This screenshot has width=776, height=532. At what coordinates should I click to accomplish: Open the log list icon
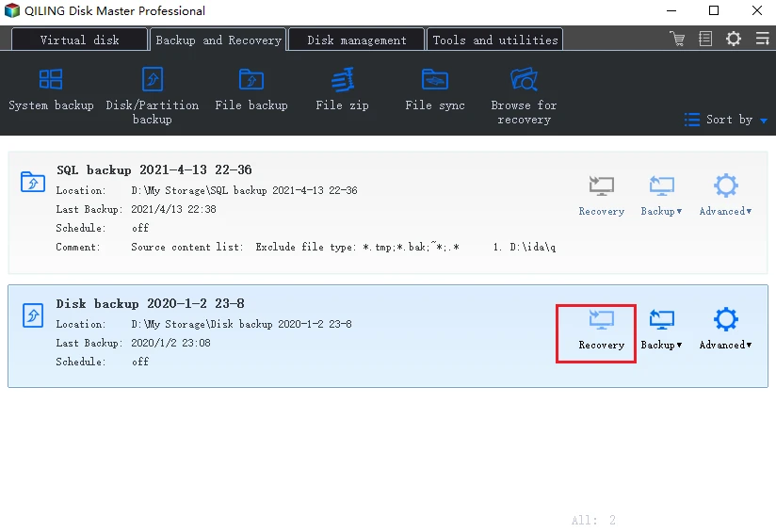[705, 39]
